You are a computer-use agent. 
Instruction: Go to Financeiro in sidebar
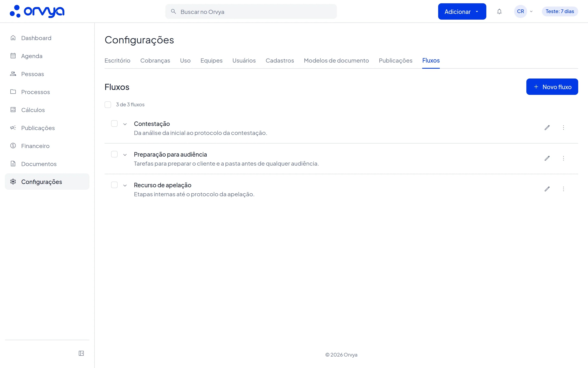click(x=47, y=146)
